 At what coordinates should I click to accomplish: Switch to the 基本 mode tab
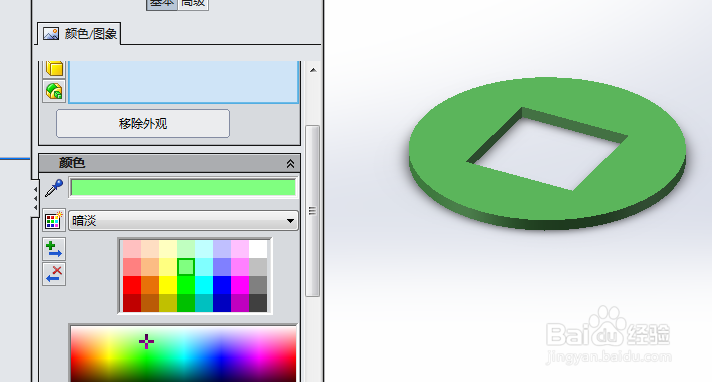pyautogui.click(x=161, y=4)
